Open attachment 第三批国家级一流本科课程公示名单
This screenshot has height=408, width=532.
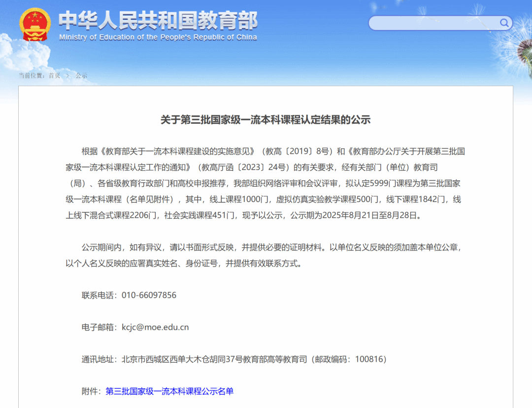(169, 391)
